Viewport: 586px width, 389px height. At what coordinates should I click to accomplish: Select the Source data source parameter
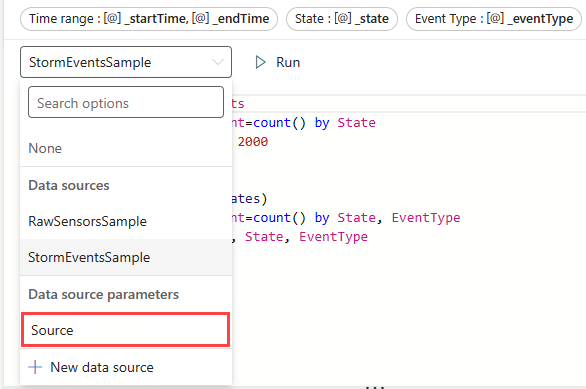[x=126, y=330]
